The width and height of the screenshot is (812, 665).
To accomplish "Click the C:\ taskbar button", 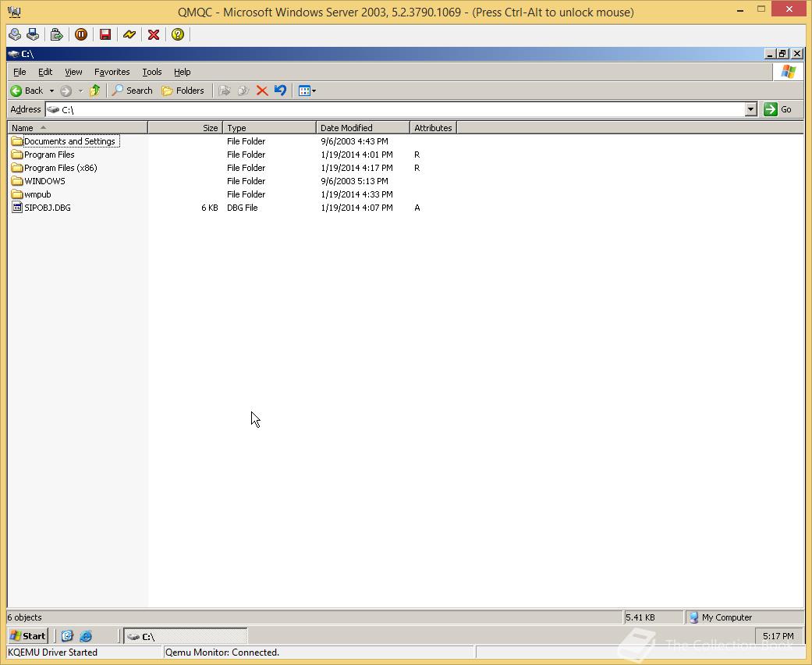I will click(x=186, y=636).
